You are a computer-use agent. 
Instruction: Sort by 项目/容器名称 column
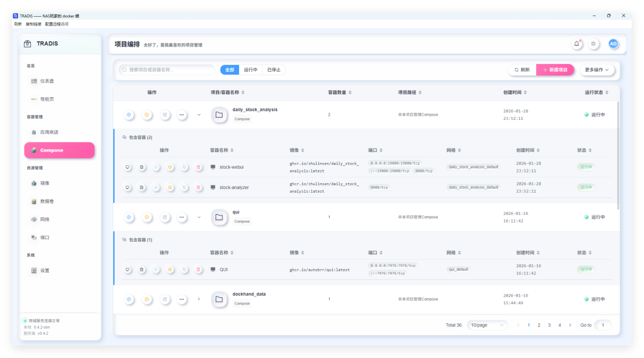coord(228,92)
